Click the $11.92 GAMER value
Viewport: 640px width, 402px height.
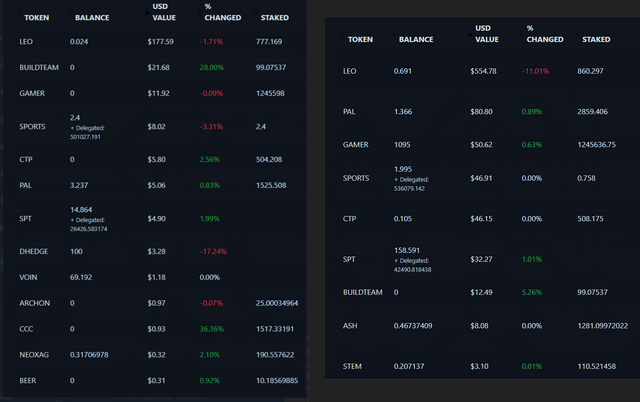point(158,93)
